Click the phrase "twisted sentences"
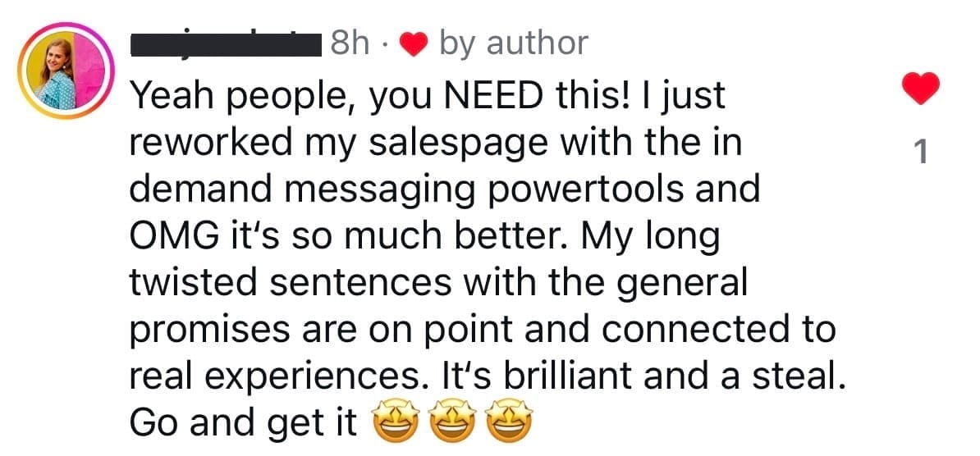980x456 pixels. (x=291, y=283)
